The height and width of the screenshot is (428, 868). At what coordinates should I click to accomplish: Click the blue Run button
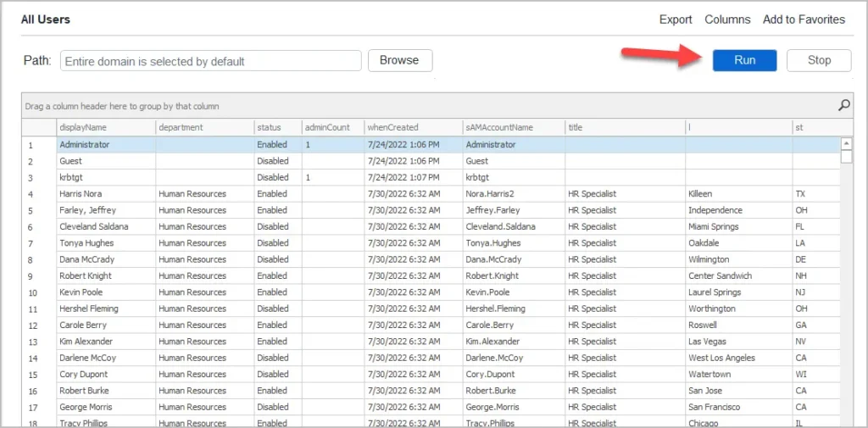click(744, 60)
